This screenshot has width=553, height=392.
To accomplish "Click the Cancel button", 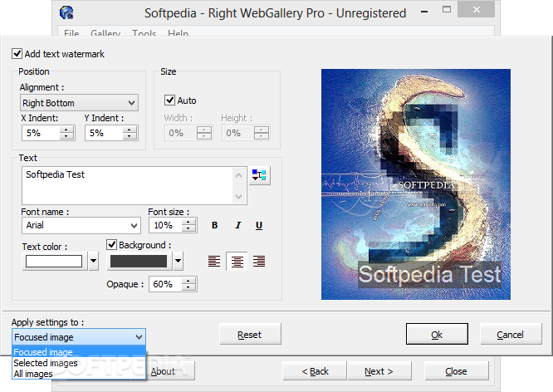I will (x=511, y=334).
